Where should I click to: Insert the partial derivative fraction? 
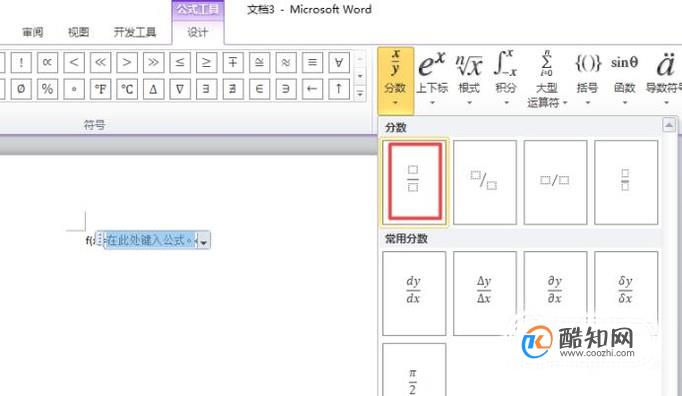[x=555, y=293]
